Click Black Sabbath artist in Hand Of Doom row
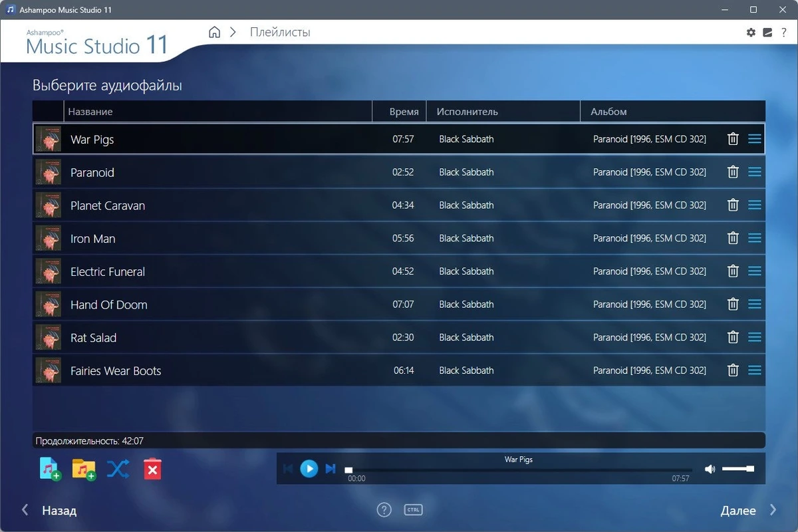This screenshot has height=532, width=798. [466, 304]
